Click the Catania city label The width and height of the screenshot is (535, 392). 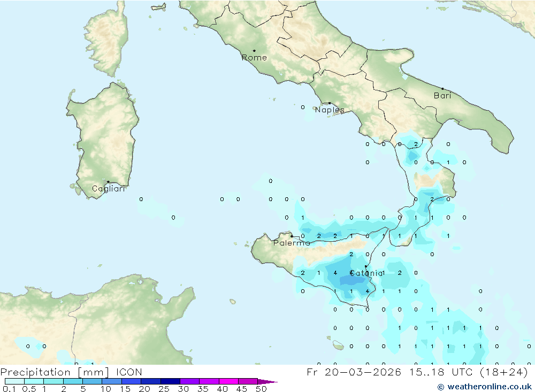(x=366, y=273)
